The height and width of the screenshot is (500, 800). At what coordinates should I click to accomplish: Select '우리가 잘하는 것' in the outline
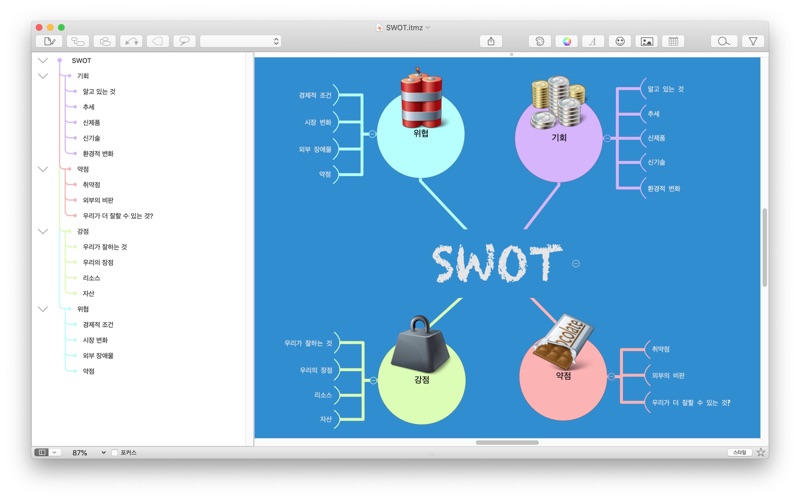tap(105, 247)
